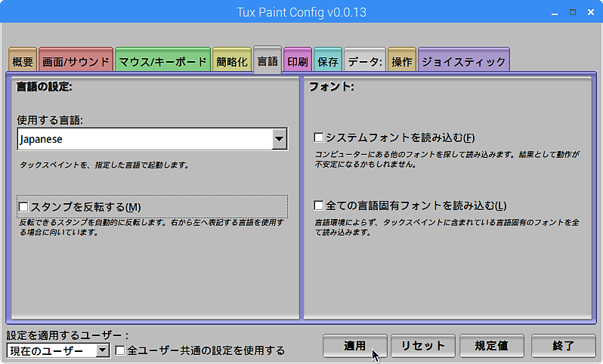Switch to the データ: tab

364,60
